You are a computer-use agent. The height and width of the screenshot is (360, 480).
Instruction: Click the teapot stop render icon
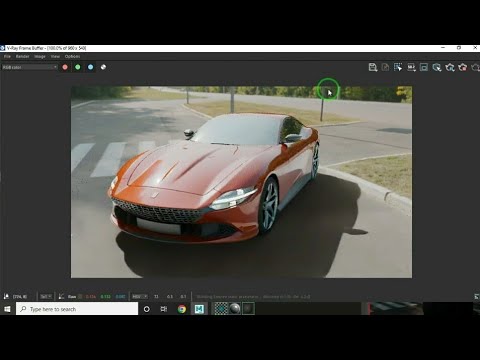click(463, 68)
